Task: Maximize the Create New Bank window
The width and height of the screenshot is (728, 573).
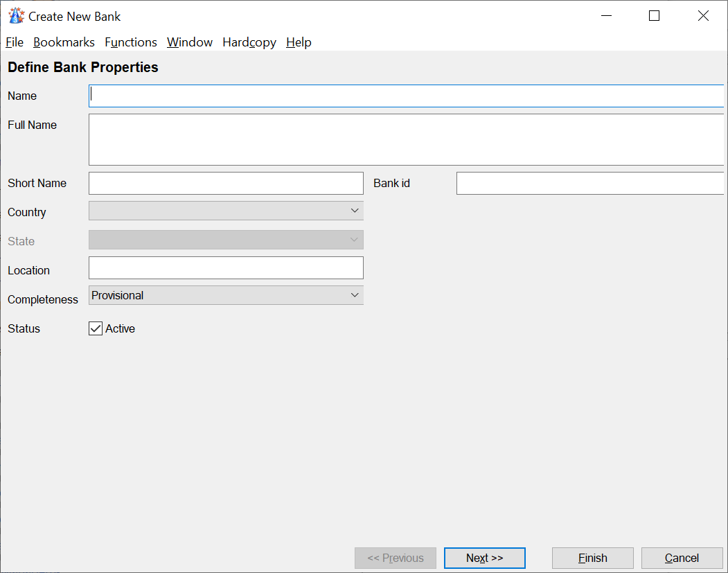Action: pos(654,16)
